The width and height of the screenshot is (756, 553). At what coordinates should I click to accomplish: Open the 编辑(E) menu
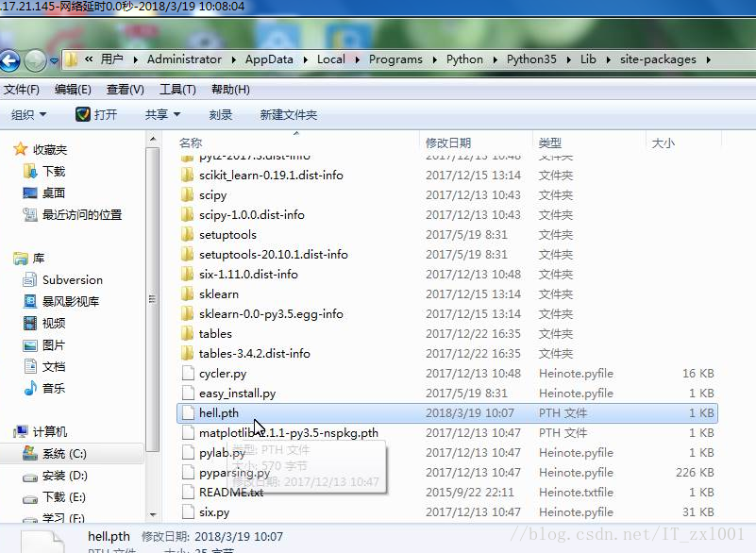73,90
